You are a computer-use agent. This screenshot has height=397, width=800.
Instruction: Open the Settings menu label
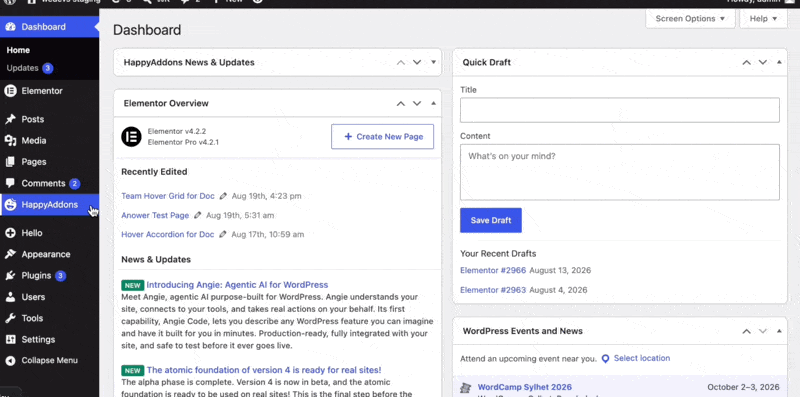38,339
